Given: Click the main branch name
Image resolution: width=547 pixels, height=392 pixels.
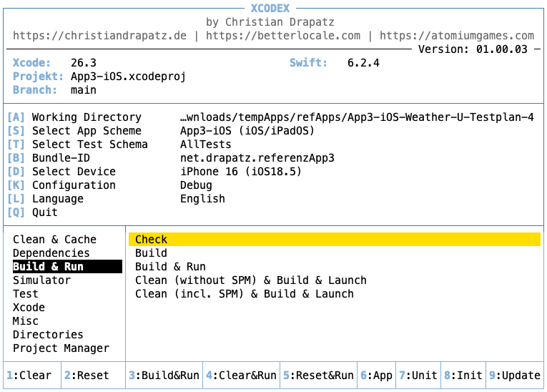Looking at the screenshot, I should 84,90.
